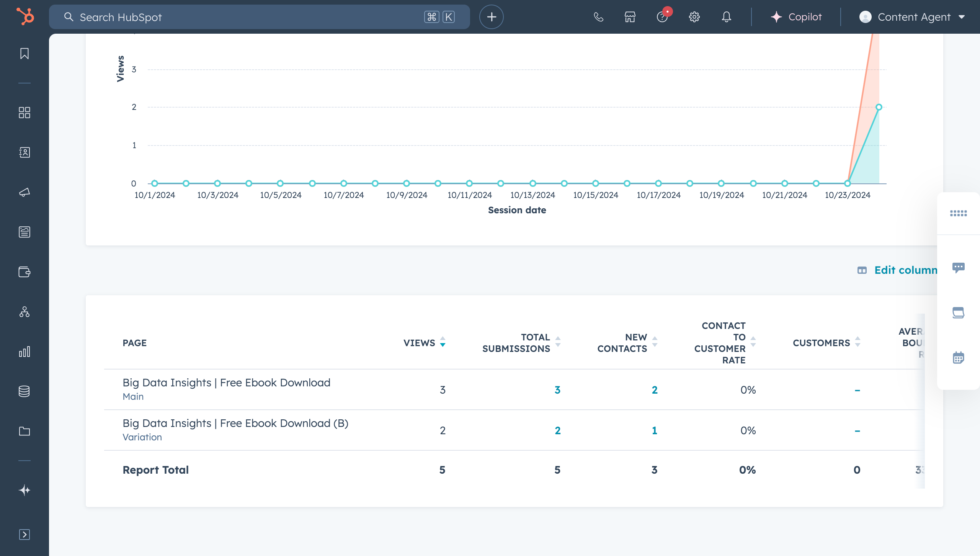980x556 pixels.
Task: Click the Variation label under second page
Action: click(x=142, y=437)
